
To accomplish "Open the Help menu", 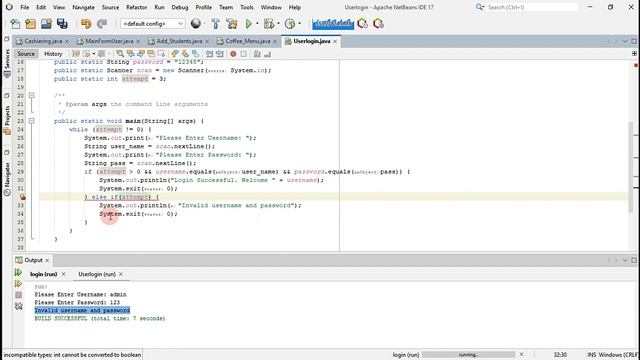I will 295,7.
